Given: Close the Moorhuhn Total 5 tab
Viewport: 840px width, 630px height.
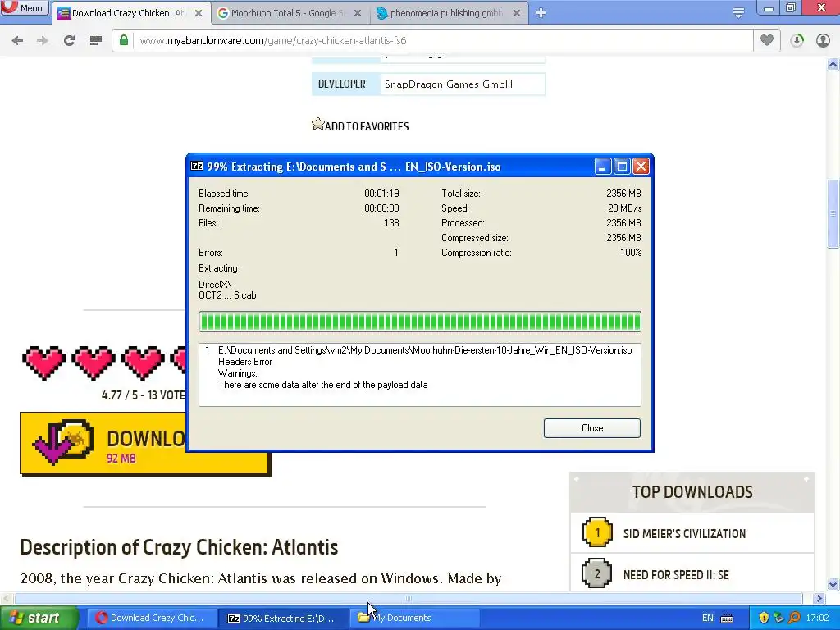Looking at the screenshot, I should pyautogui.click(x=358, y=13).
